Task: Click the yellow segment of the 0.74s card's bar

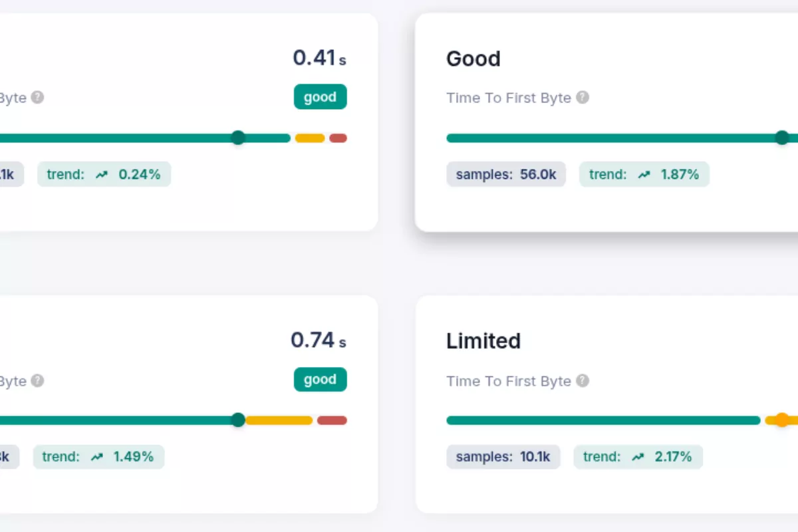Action: click(279, 420)
